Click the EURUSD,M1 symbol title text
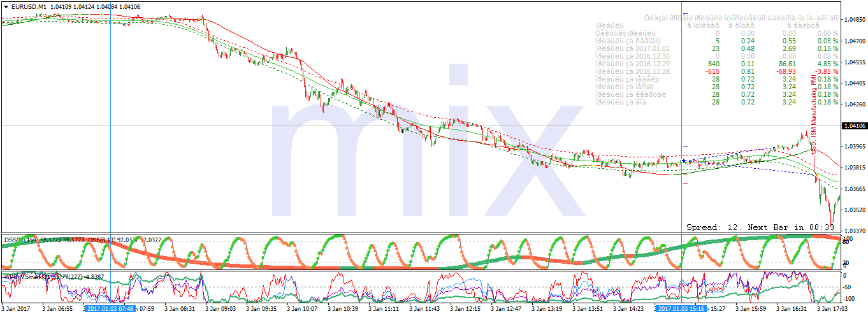868x316 pixels. [x=28, y=6]
